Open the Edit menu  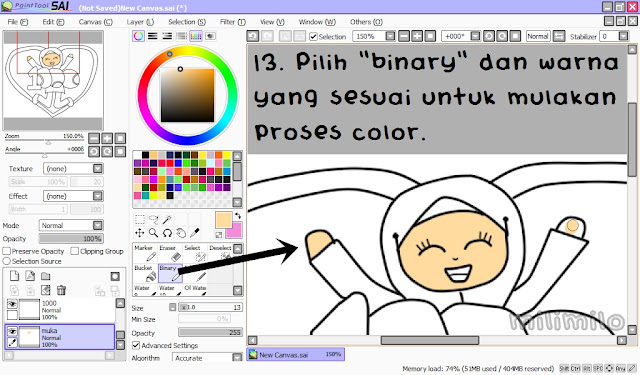click(x=53, y=22)
